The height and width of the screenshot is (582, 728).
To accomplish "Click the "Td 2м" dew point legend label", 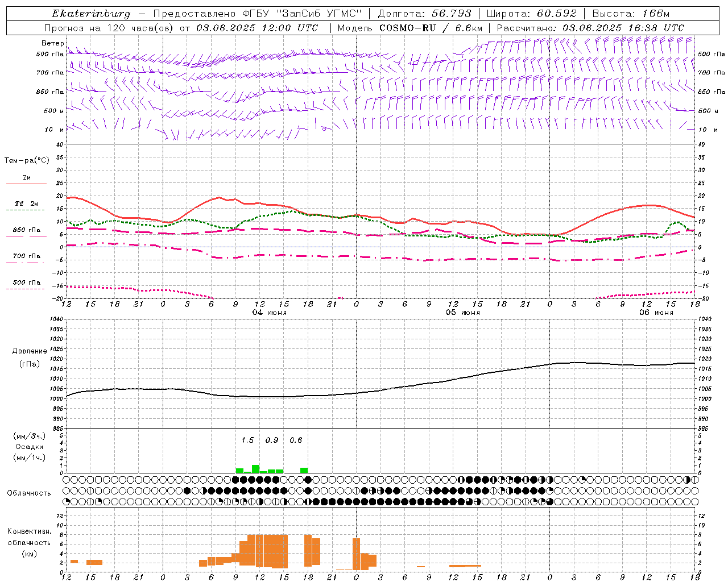I will tap(27, 203).
